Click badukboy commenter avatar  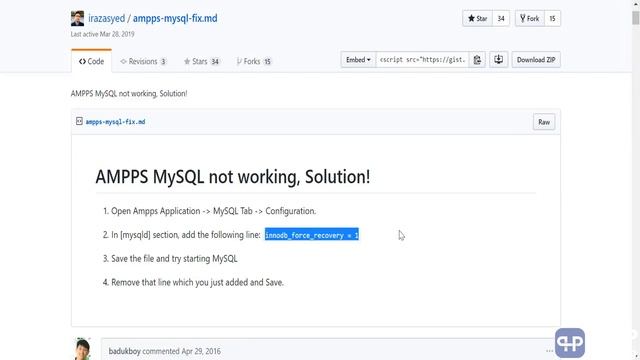83,349
